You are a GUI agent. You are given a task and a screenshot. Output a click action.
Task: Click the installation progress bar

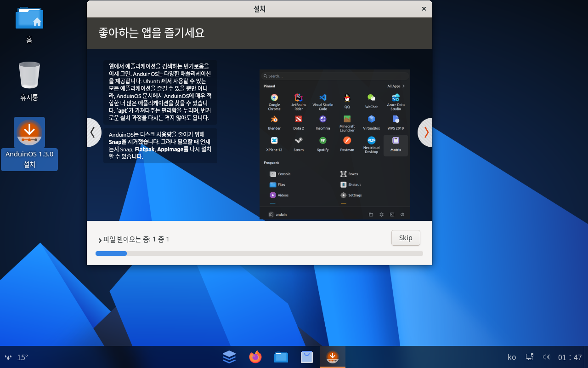point(259,253)
